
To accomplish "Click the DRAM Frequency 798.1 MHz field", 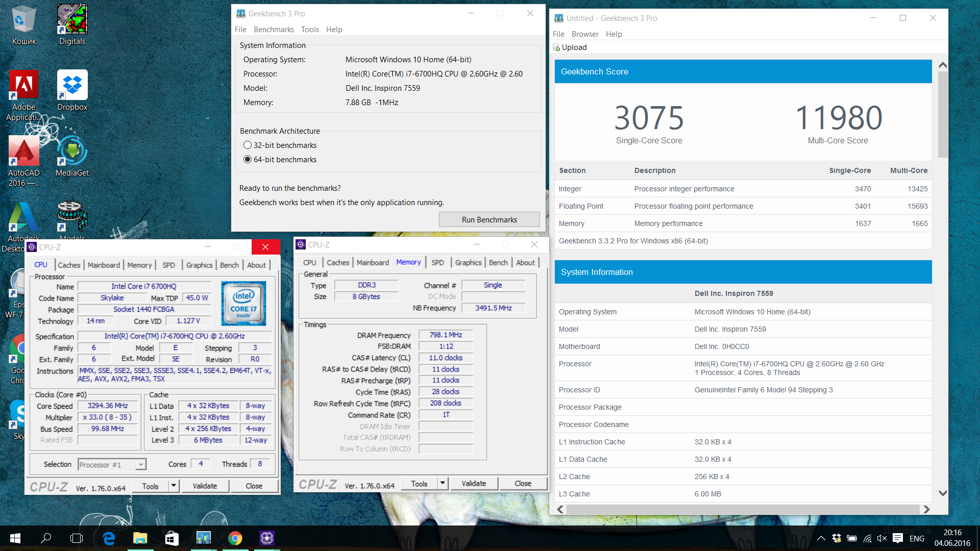I will (x=446, y=335).
